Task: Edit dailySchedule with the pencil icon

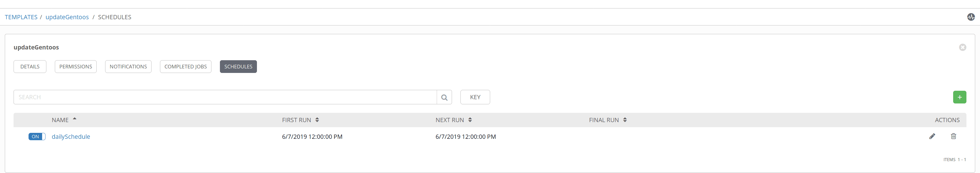Action: tap(932, 137)
